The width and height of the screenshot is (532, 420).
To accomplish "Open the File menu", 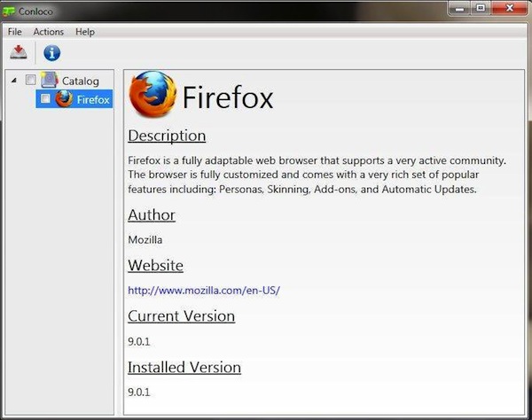I will [x=14, y=32].
